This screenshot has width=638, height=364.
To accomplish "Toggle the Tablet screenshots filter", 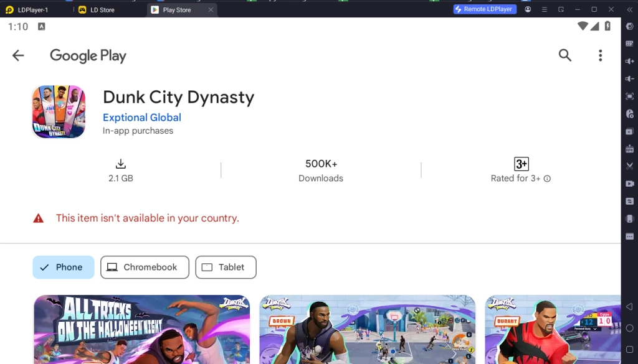I will click(x=226, y=267).
